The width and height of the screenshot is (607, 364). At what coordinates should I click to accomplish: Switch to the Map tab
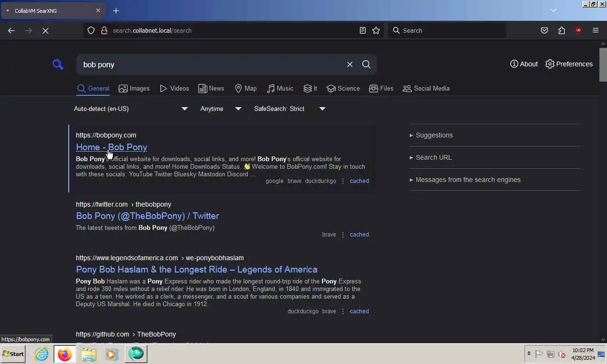click(x=246, y=89)
